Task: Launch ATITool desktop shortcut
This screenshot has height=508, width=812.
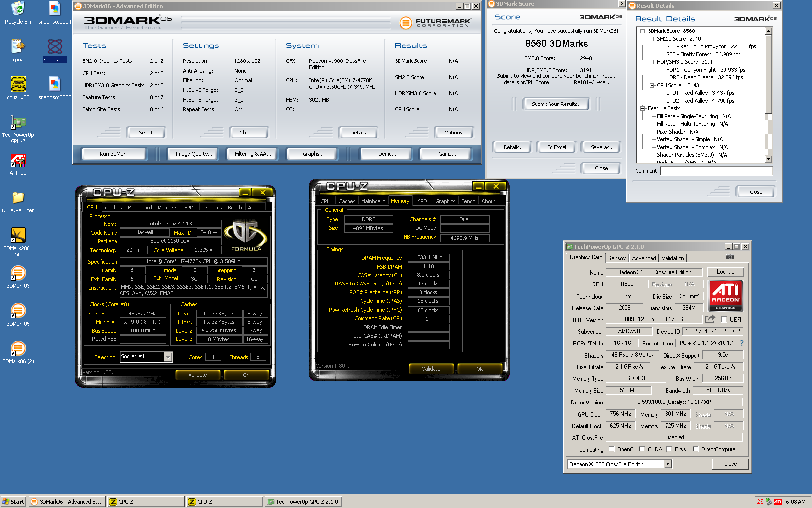Action: (x=18, y=164)
